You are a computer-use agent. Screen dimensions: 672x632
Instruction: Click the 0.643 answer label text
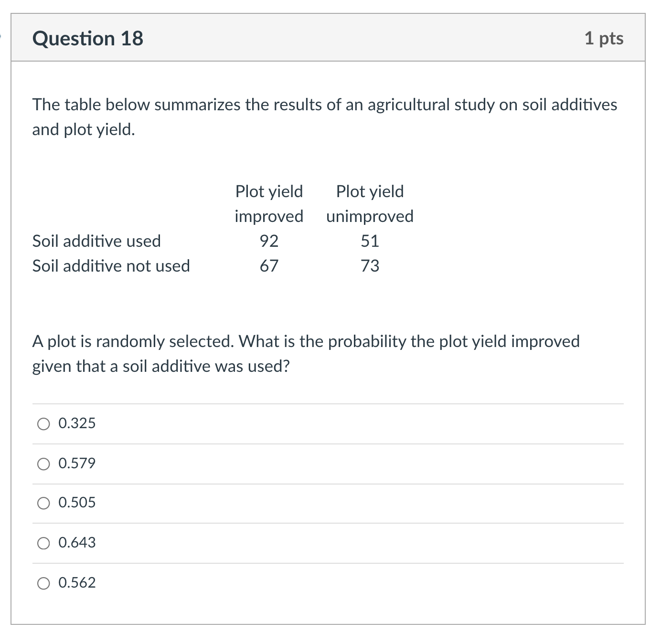(x=76, y=543)
